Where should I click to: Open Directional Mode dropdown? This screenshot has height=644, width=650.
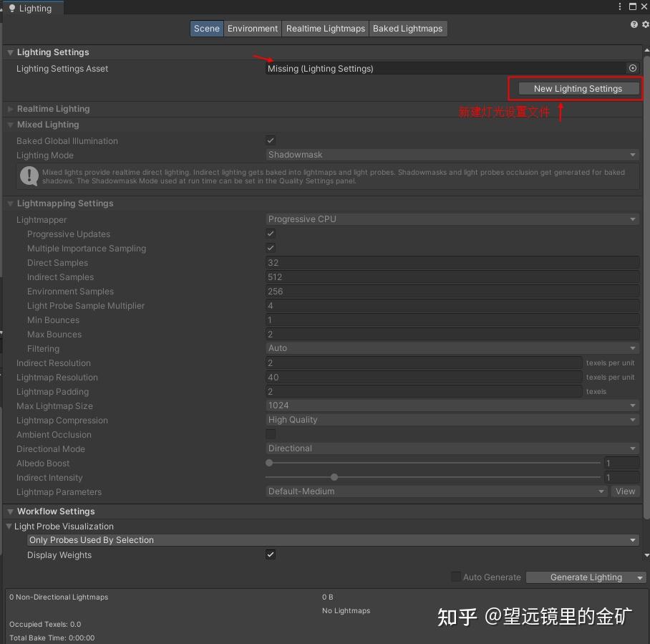coord(452,448)
